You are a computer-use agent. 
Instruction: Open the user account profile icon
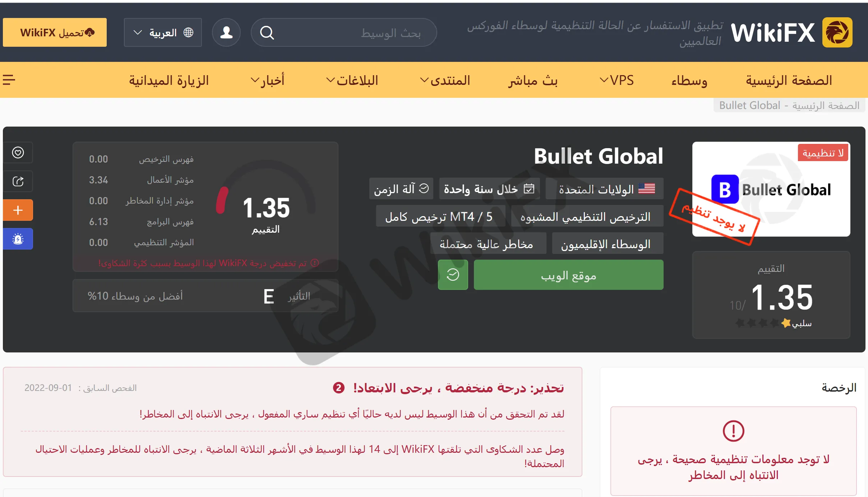226,32
